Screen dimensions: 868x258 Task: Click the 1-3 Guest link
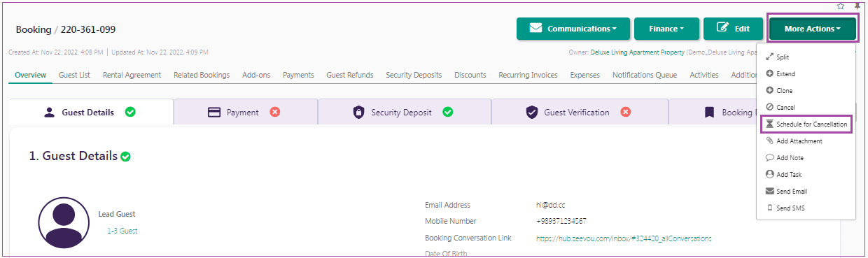tap(122, 230)
